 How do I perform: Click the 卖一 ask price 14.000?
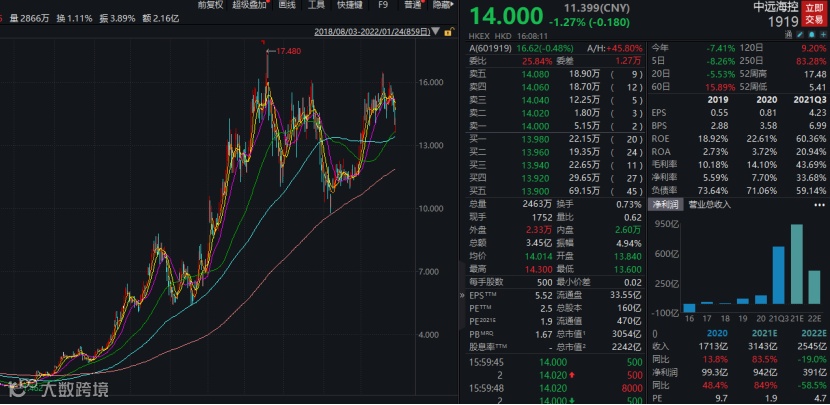click(x=534, y=126)
